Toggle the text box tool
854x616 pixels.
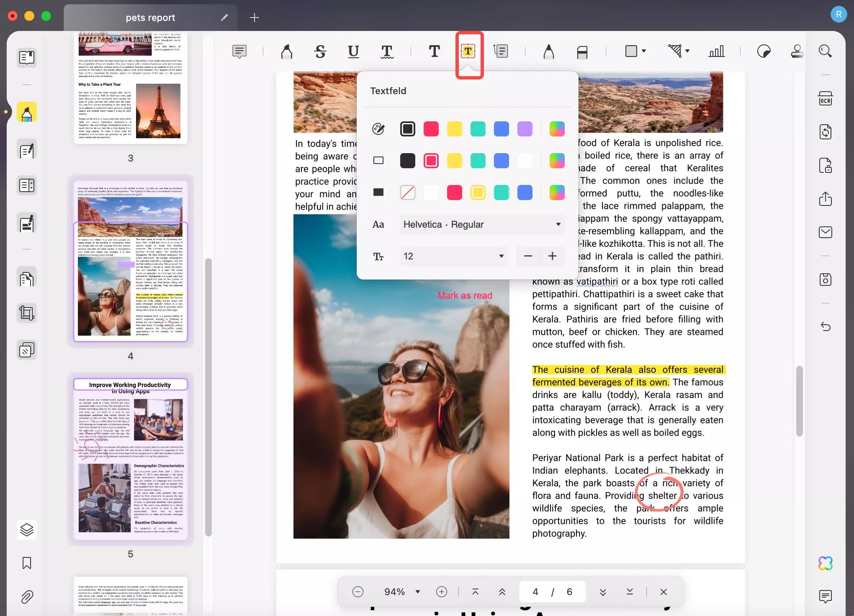468,51
